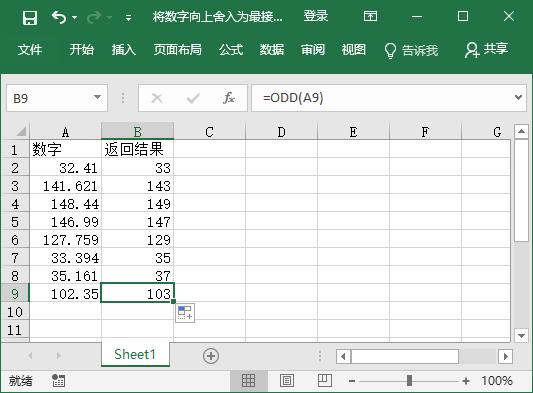533x393 pixels.
Task: Click result cell showing 103
Action: point(137,293)
